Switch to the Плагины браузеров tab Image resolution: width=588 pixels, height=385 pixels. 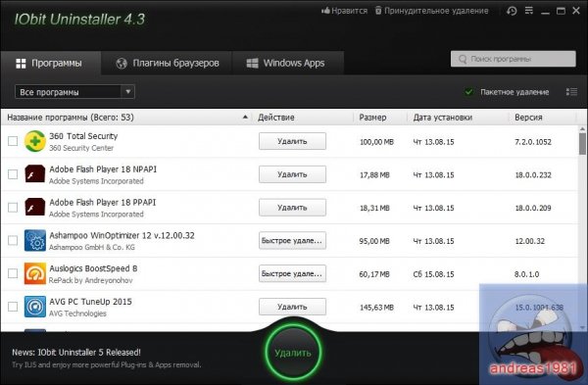point(167,63)
